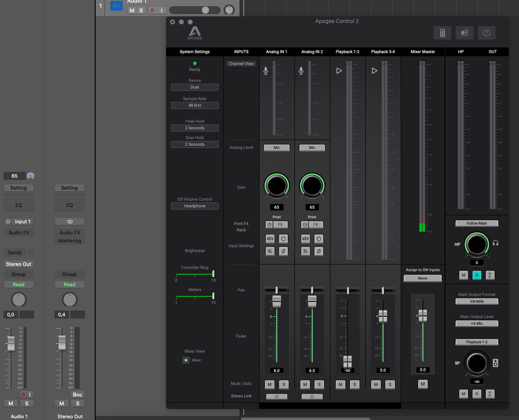The image size is (519, 420).
Task: Toggle Stereo Link for Analog IN 1
Action: pyautogui.click(x=277, y=397)
